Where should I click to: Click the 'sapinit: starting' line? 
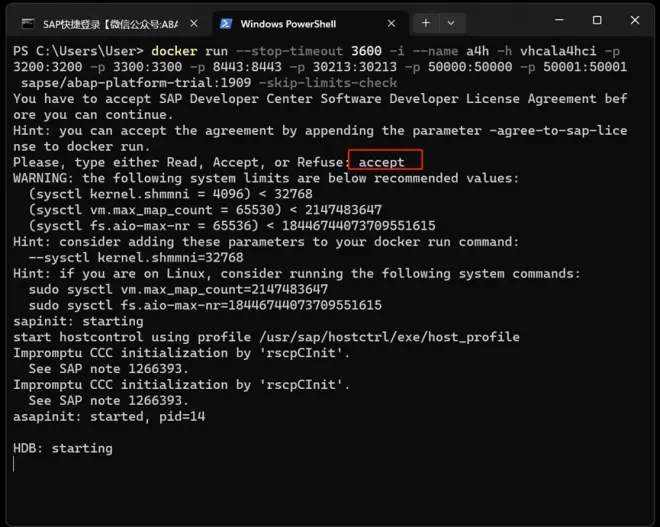pyautogui.click(x=78, y=322)
